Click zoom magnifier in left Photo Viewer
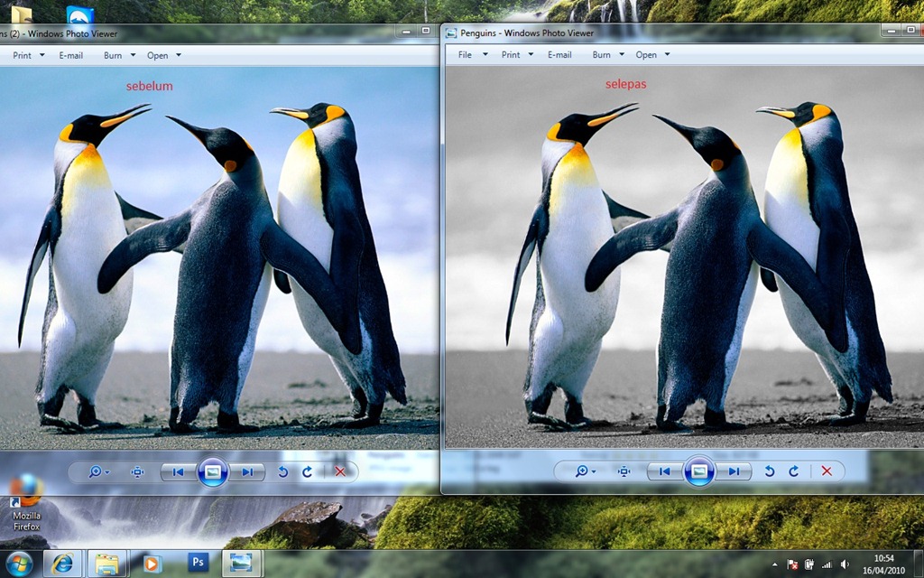The image size is (924, 578). [x=94, y=471]
